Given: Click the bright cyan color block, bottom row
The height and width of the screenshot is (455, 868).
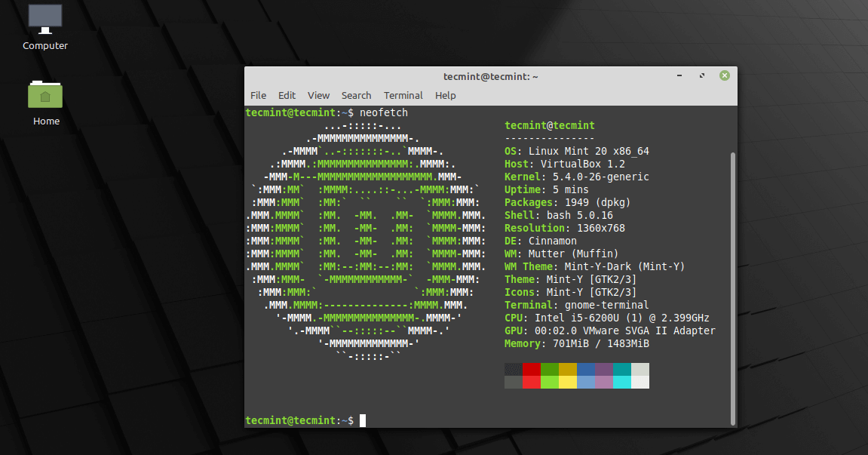Looking at the screenshot, I should [x=622, y=383].
